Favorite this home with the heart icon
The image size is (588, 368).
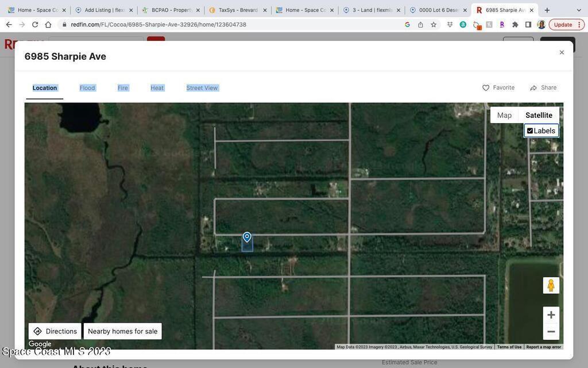click(498, 88)
